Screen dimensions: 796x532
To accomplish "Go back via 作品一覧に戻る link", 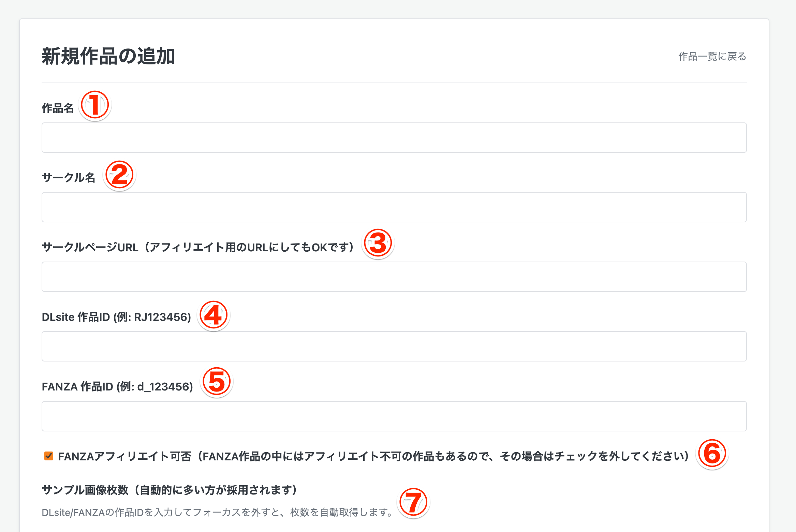I will pos(712,56).
